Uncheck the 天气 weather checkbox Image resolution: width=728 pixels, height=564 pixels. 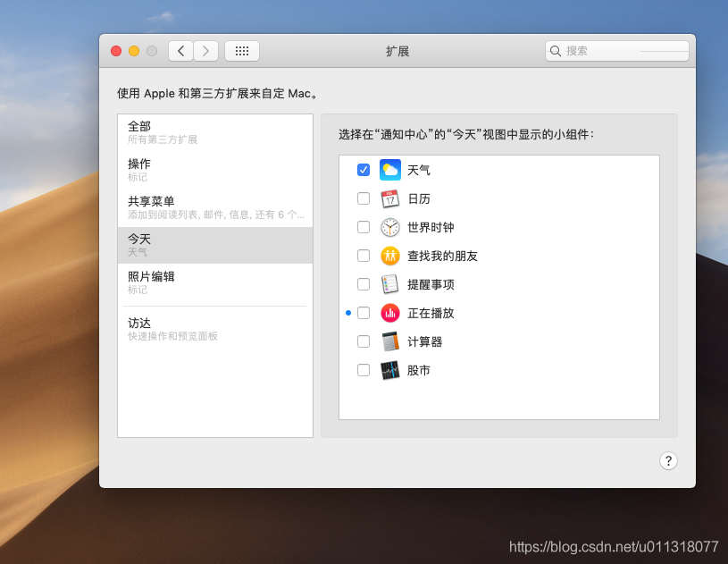pos(364,170)
